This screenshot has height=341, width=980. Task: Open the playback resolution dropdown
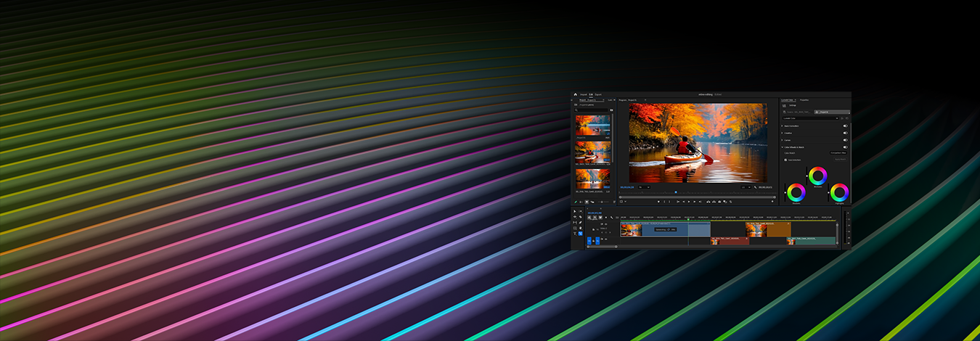click(746, 187)
